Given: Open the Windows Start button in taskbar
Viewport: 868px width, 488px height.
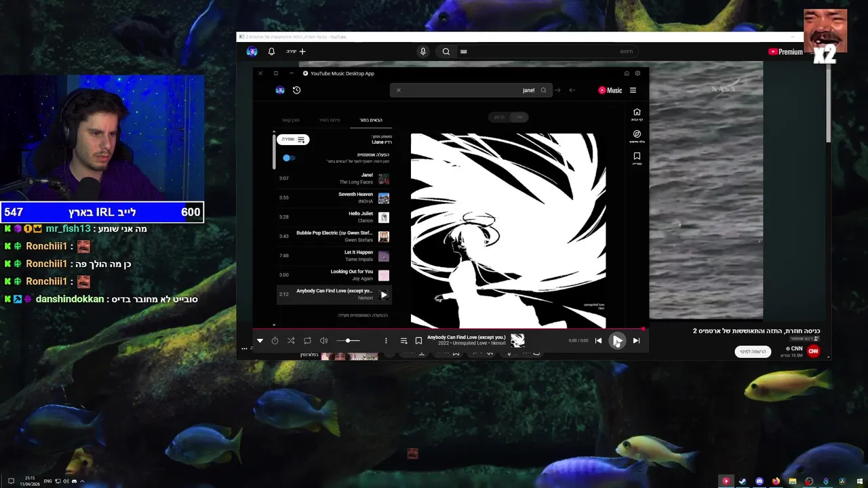Looking at the screenshot, I should [859, 481].
